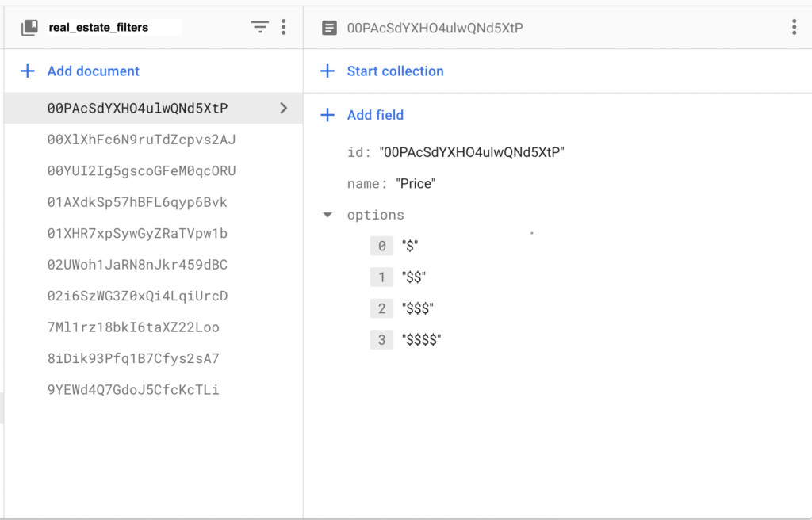Image resolution: width=812 pixels, height=520 pixels.
Task: Open the document overflow menu on the right
Action: pos(792,26)
